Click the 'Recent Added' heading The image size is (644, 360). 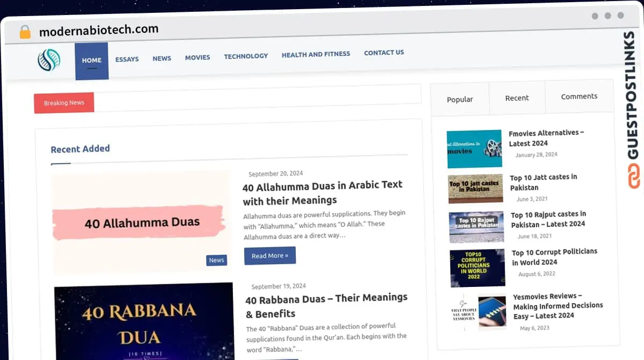point(80,149)
